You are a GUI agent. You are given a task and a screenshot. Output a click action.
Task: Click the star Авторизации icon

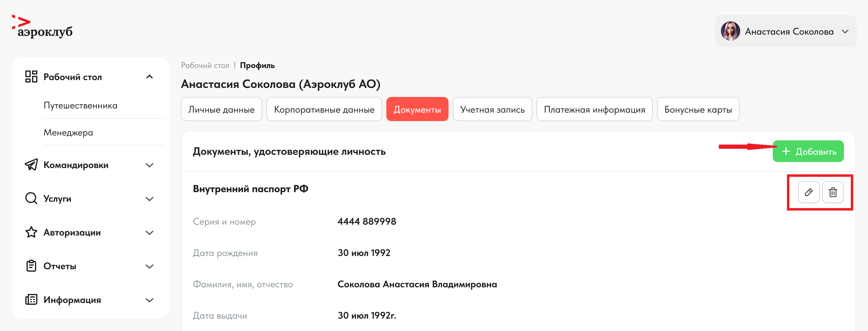pyautogui.click(x=31, y=232)
